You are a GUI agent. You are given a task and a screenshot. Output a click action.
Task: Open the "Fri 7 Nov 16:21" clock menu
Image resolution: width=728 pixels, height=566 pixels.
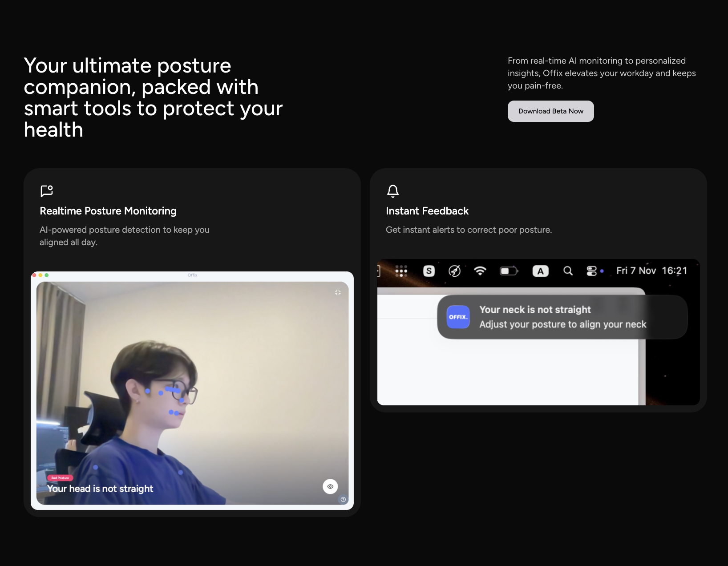click(651, 271)
